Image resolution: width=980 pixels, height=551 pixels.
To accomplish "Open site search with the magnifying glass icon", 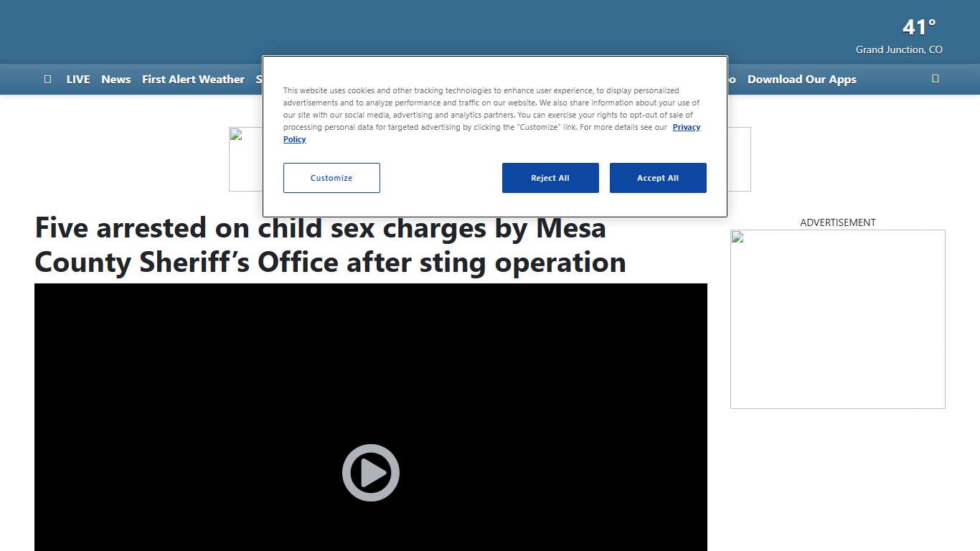I will (x=935, y=79).
